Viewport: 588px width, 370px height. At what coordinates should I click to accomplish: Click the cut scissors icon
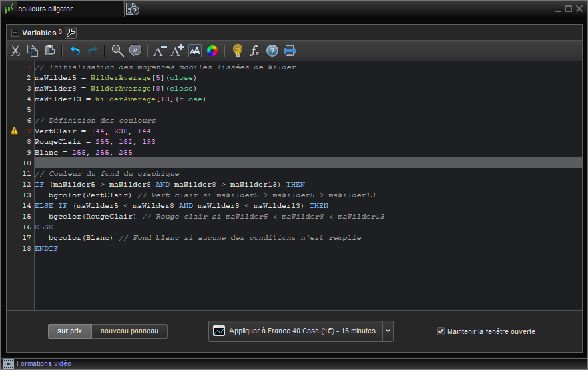click(15, 51)
